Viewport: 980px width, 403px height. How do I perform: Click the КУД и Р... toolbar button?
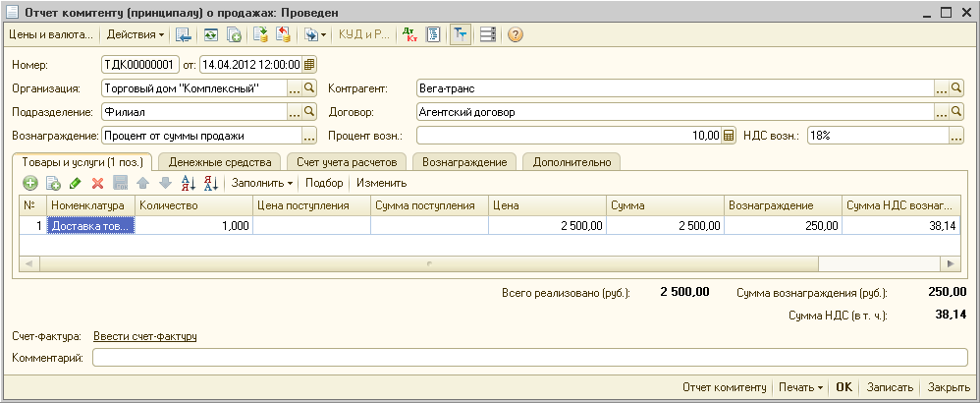(x=364, y=35)
